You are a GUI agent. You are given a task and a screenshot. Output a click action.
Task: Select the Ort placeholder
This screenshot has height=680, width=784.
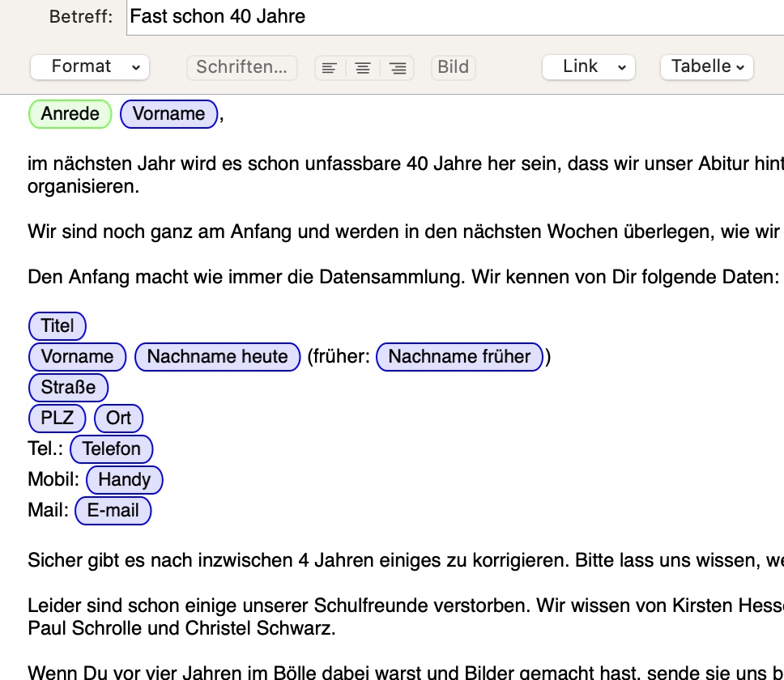118,419
